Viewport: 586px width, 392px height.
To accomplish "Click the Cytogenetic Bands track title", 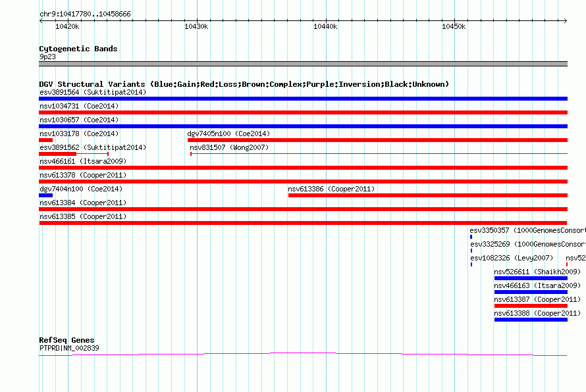I will click(x=78, y=49).
